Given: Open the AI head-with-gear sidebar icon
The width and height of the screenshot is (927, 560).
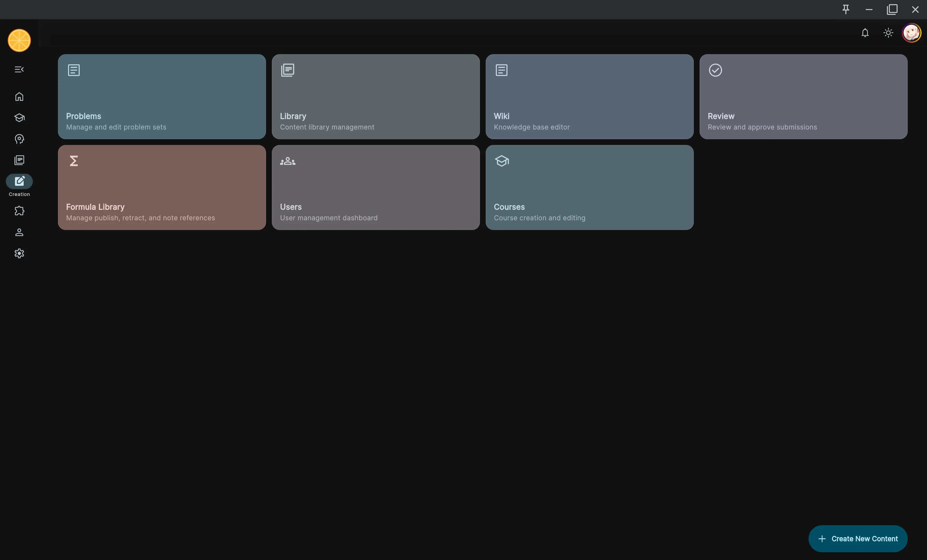Looking at the screenshot, I should tap(19, 139).
